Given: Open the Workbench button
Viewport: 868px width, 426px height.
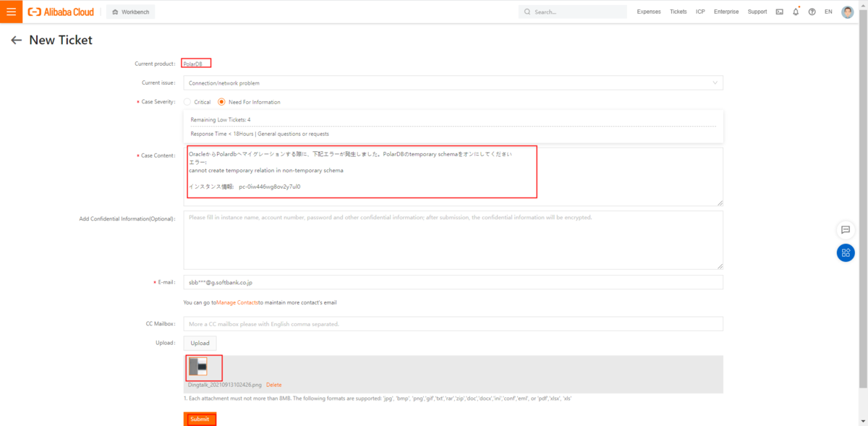Looking at the screenshot, I should [130, 12].
